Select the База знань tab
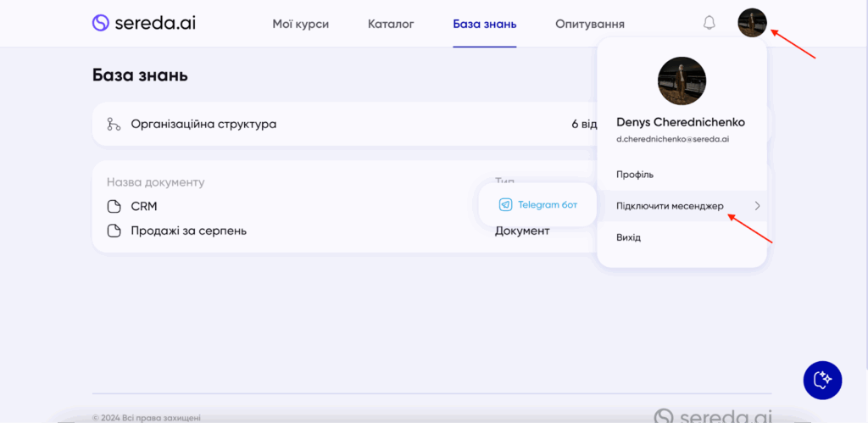 pyautogui.click(x=484, y=24)
